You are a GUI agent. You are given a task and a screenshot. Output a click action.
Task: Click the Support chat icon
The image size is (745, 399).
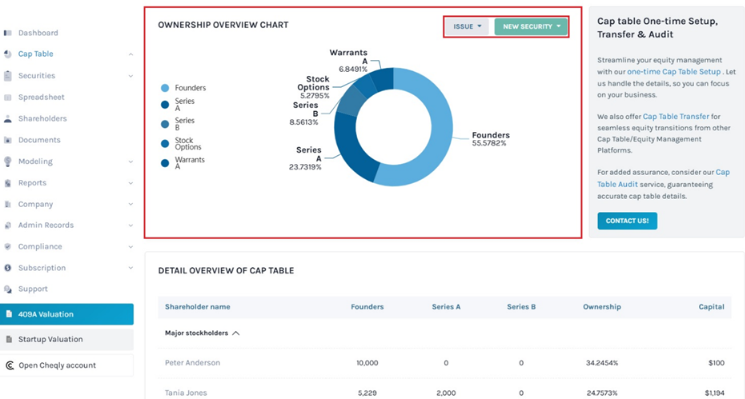8,289
